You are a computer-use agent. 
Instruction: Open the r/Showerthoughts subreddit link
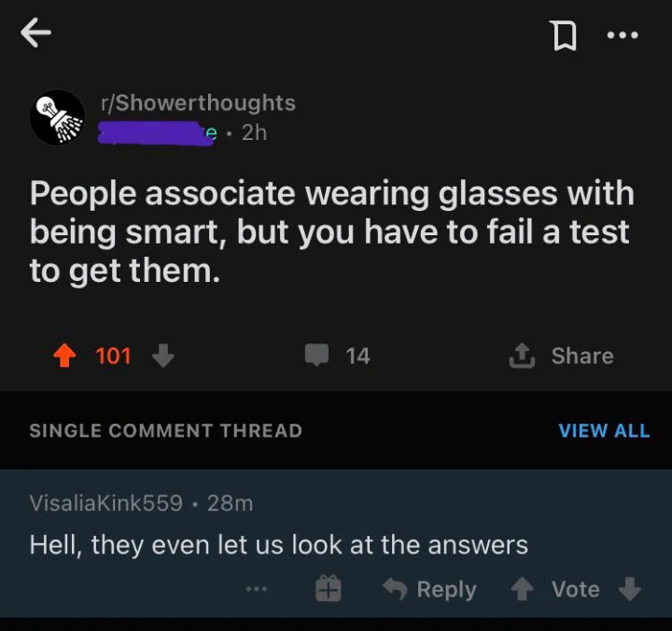point(198,103)
